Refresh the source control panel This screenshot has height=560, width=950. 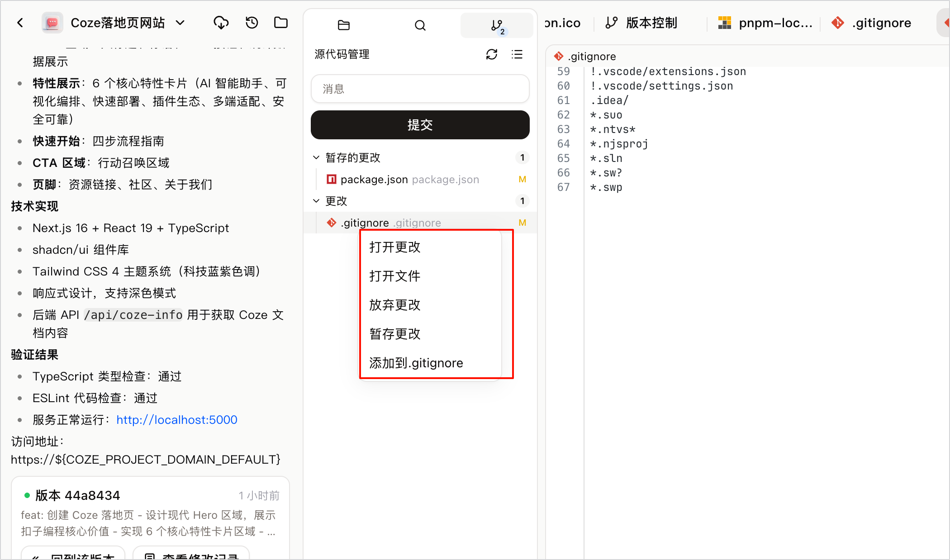tap(492, 55)
